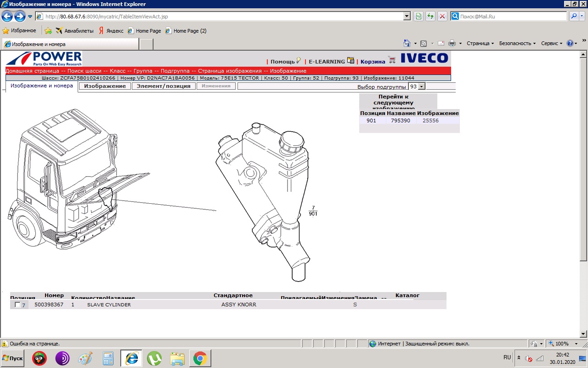Open Google Chrome from taskbar
The width and height of the screenshot is (588, 368).
click(x=200, y=358)
